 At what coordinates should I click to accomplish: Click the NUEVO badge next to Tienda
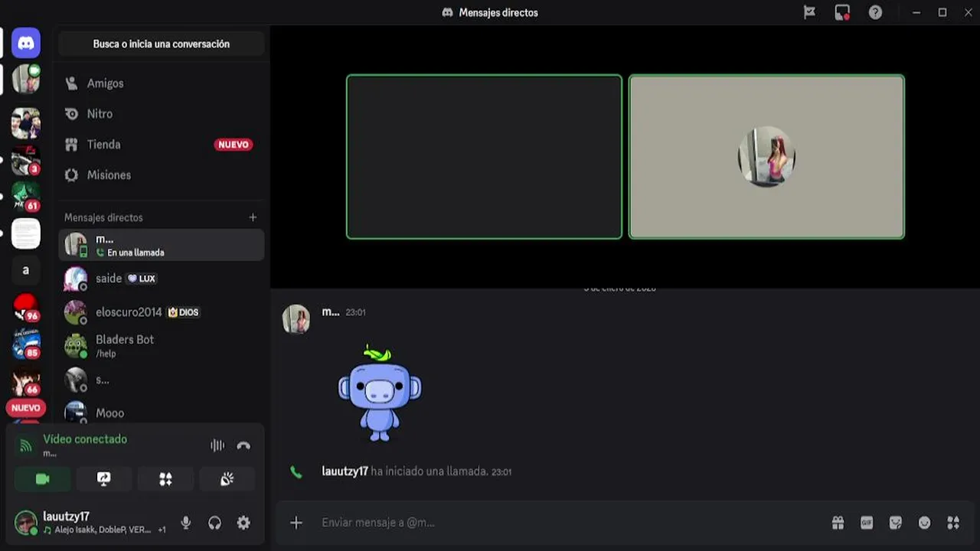click(x=234, y=145)
